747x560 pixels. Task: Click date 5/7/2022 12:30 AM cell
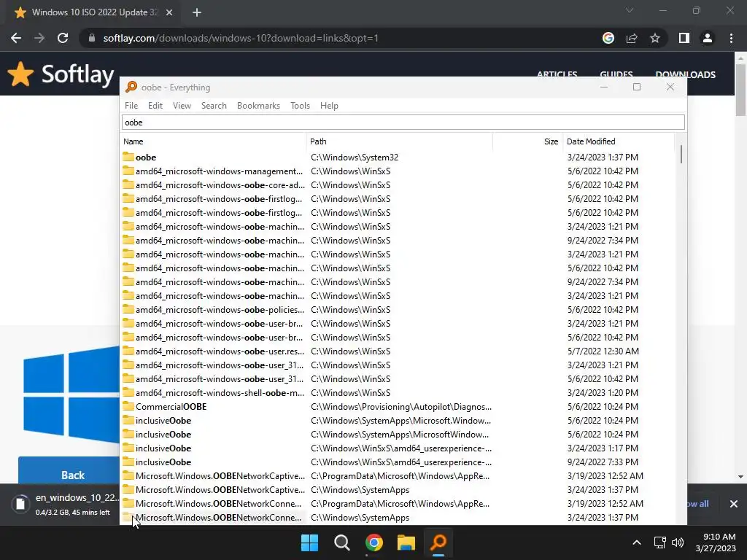click(603, 351)
